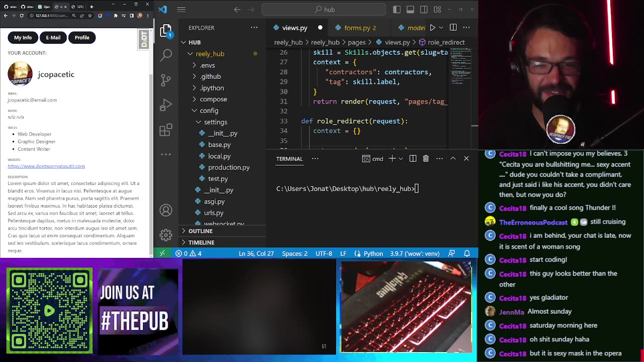Open the Accounts menu in the activity bar
644x362 pixels.
coord(166,210)
